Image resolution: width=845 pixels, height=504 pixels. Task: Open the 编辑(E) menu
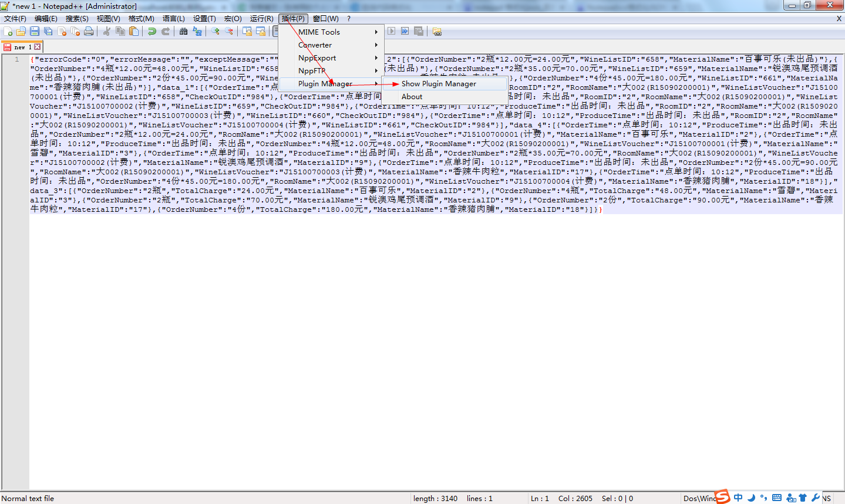[x=46, y=19]
